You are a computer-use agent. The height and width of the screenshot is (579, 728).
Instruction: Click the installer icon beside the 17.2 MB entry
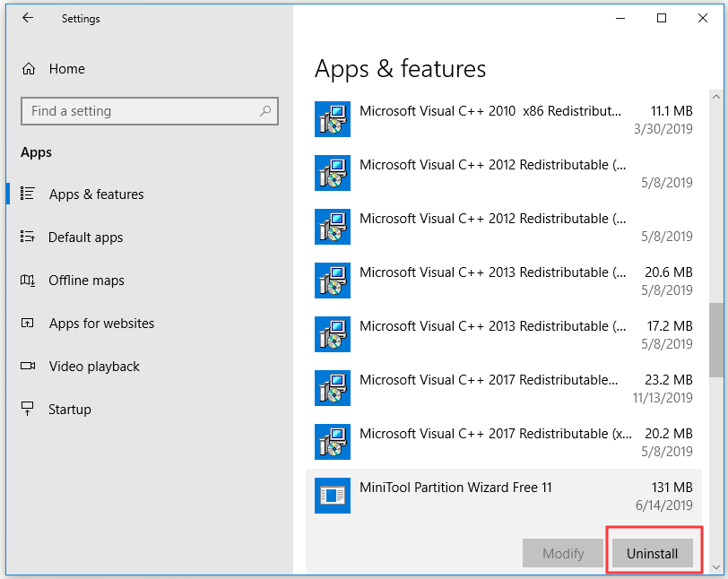click(333, 334)
